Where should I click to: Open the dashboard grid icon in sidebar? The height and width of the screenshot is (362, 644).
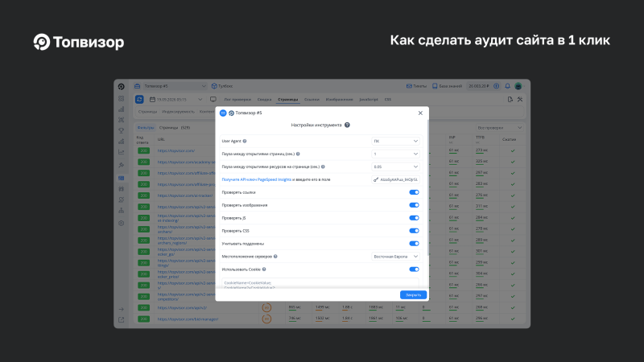[x=122, y=99]
